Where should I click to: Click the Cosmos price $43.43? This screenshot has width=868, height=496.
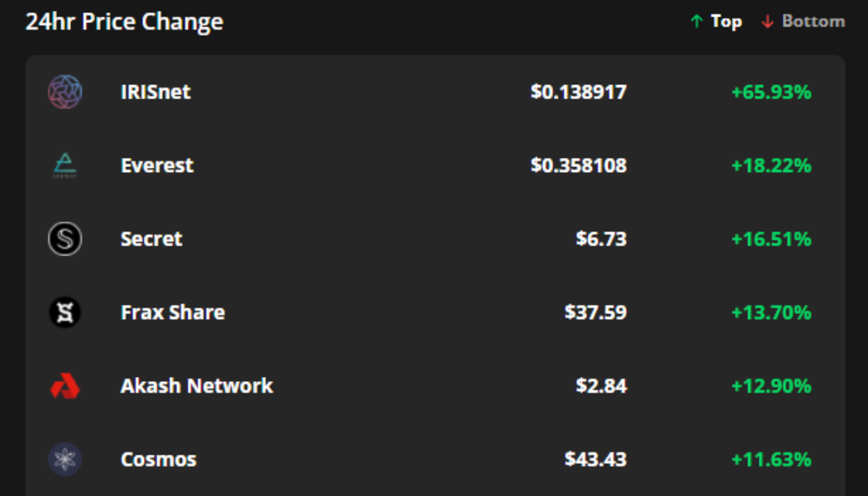[595, 460]
